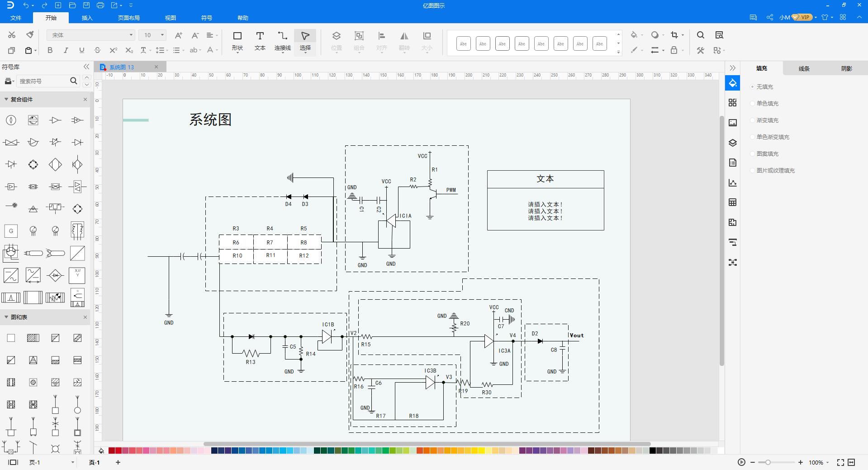Open the 线条 tab in right panel
This screenshot has height=470, width=868.
pos(804,68)
